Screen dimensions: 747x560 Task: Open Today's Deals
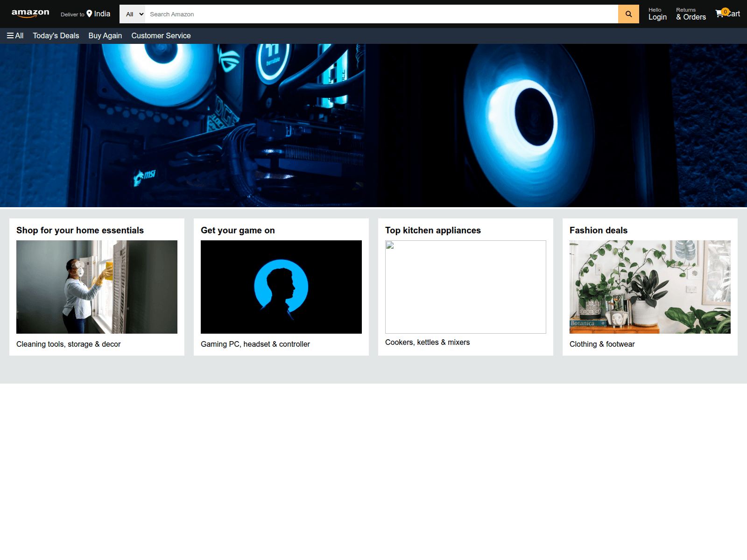pyautogui.click(x=56, y=35)
